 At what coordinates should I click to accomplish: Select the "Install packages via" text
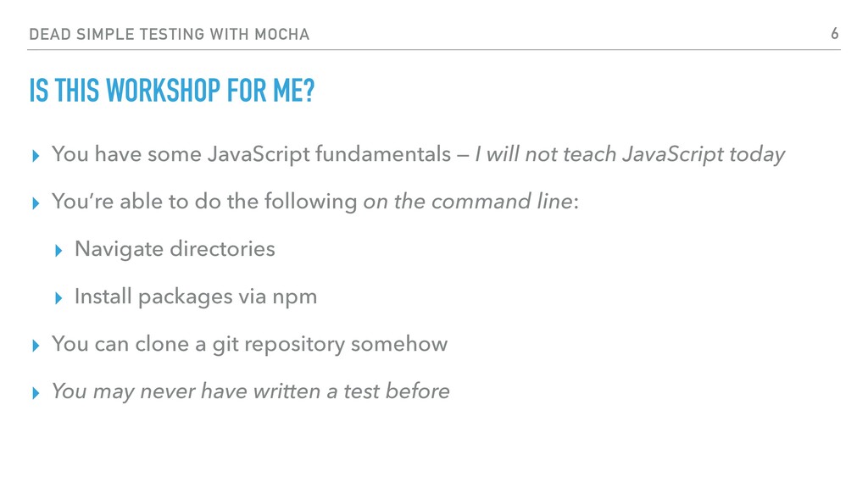pyautogui.click(x=170, y=297)
